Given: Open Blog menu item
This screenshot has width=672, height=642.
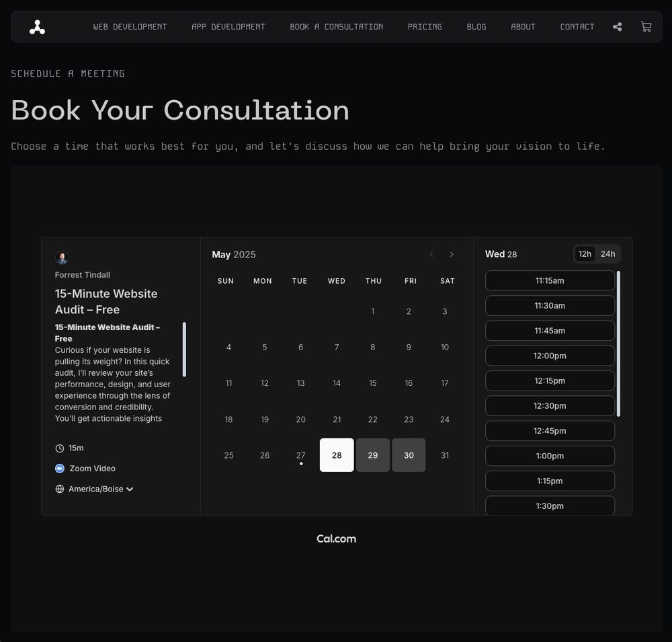Looking at the screenshot, I should (476, 27).
